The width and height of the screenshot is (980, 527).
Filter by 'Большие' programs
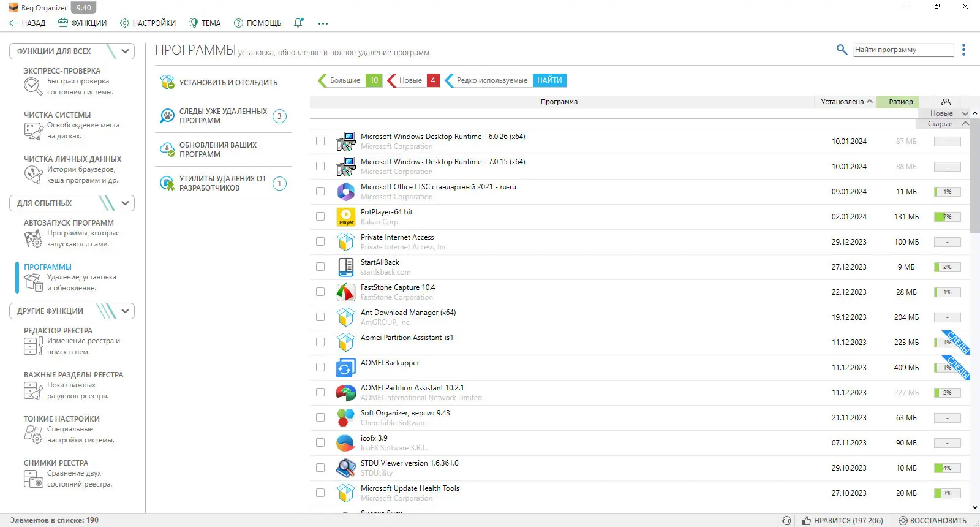pyautogui.click(x=350, y=80)
